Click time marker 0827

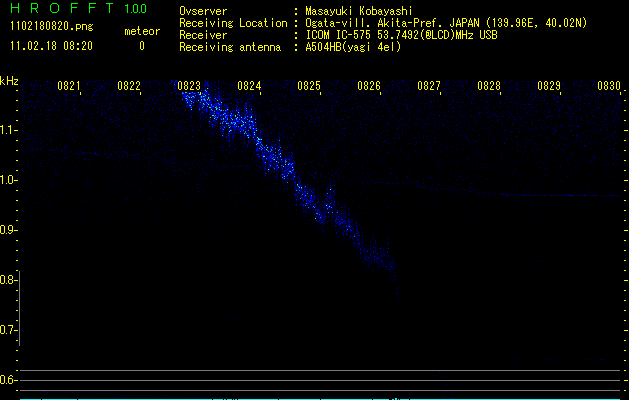(x=429, y=86)
